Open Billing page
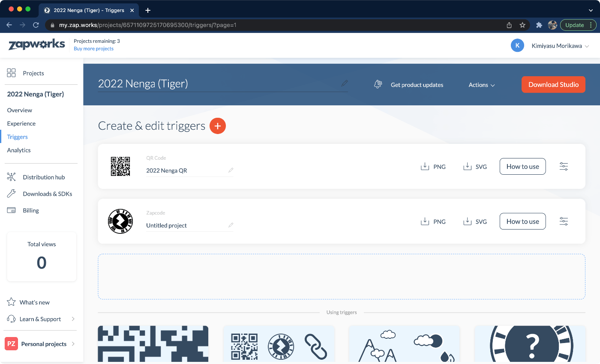600x364 pixels. click(23, 210)
